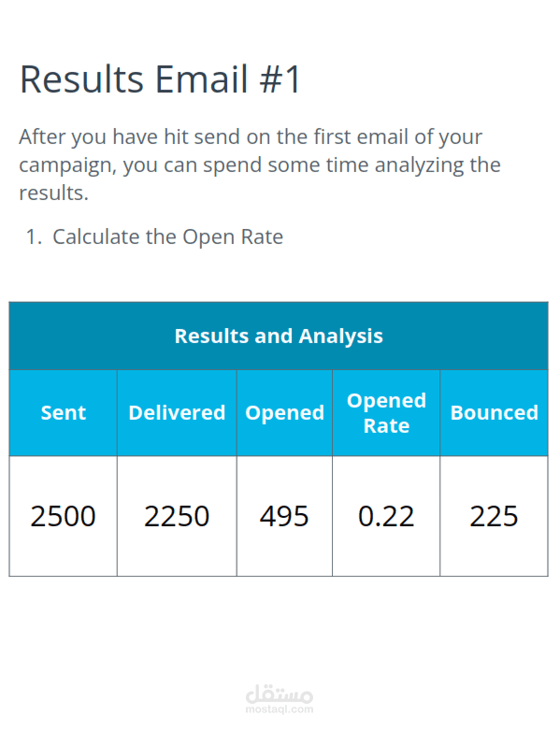
Task: Click the mostaql.com watermark logo
Action: coord(280,694)
